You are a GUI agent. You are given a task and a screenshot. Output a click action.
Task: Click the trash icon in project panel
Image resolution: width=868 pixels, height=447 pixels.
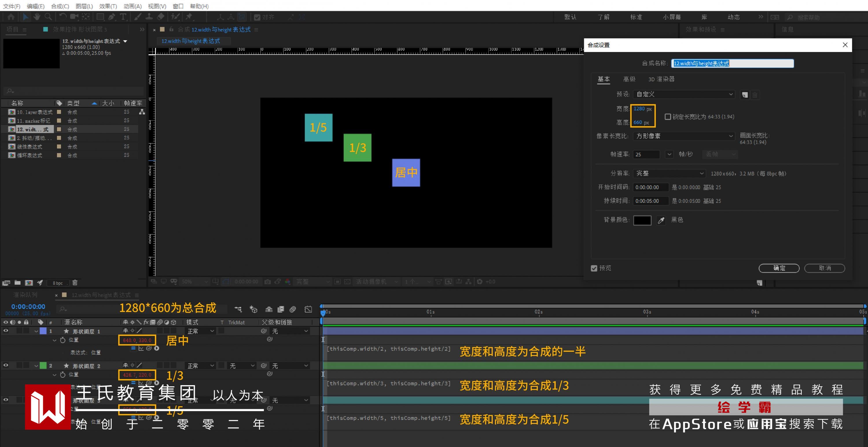[75, 283]
